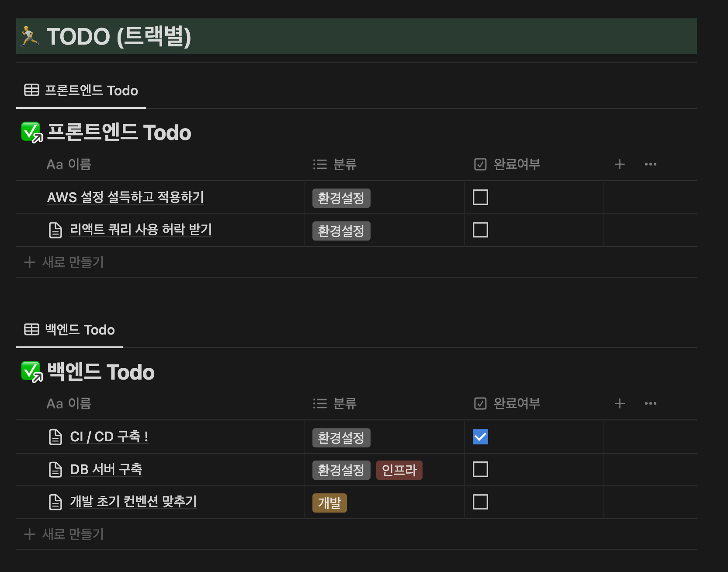The width and height of the screenshot is (728, 572).
Task: Click the running man emoji in TODO heading
Action: coord(29,36)
